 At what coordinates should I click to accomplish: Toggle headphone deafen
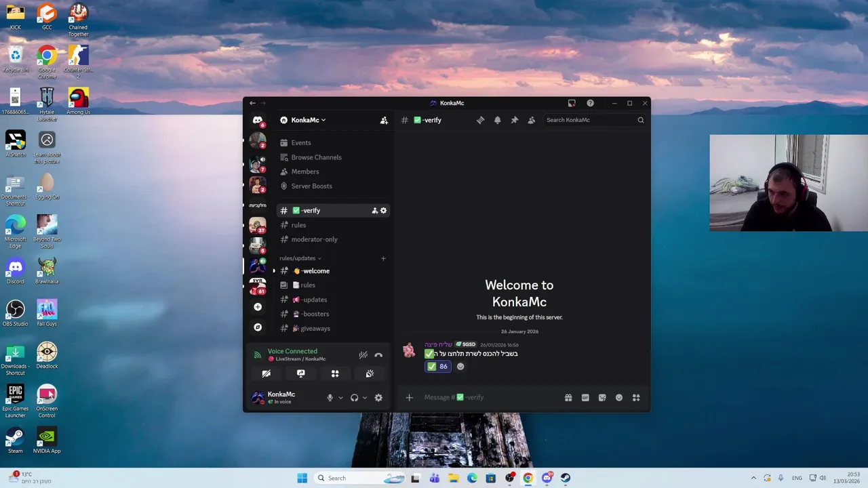tap(354, 398)
